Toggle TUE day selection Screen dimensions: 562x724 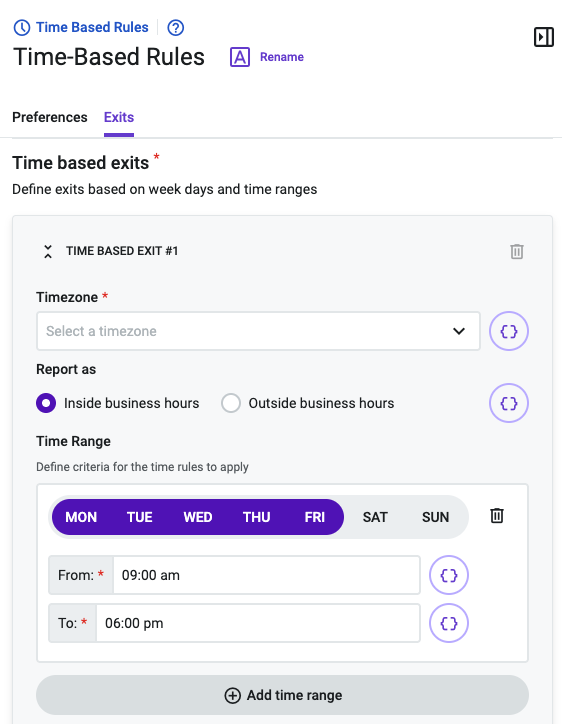(139, 517)
